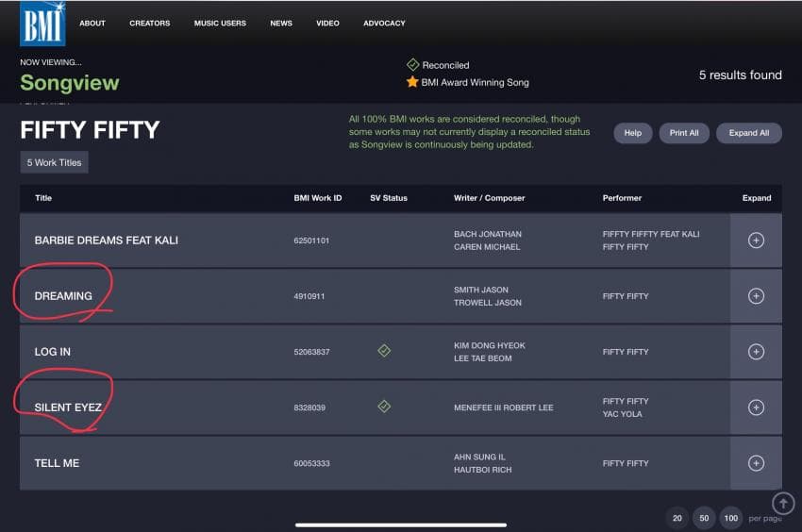Viewport: 802px width, 532px height.
Task: Click writer HAUTBOI RICH
Action: pos(482,470)
